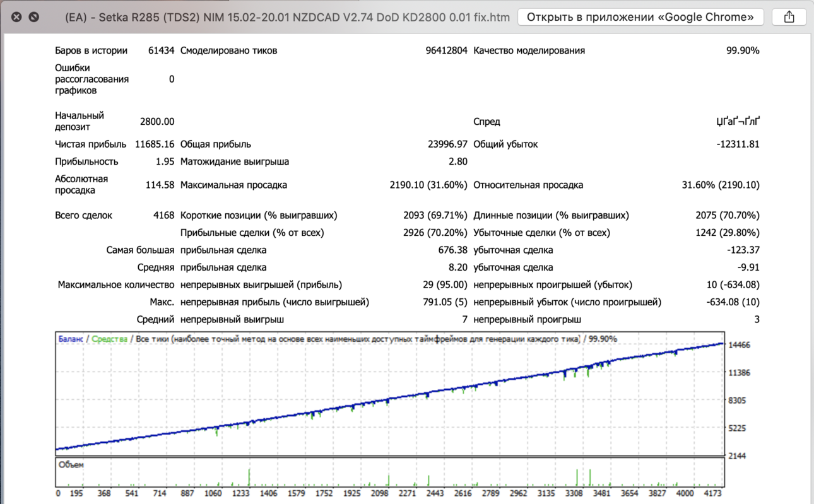Select the 'Спред' label
The image size is (814, 504).
point(487,121)
